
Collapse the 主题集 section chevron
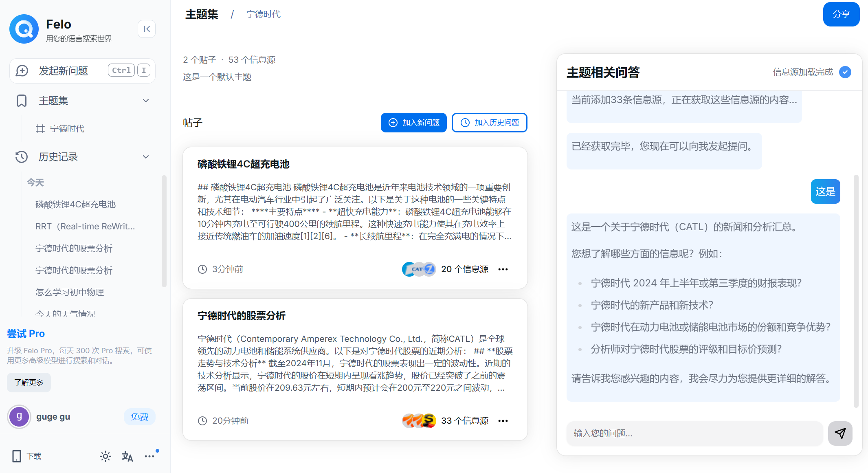(146, 101)
